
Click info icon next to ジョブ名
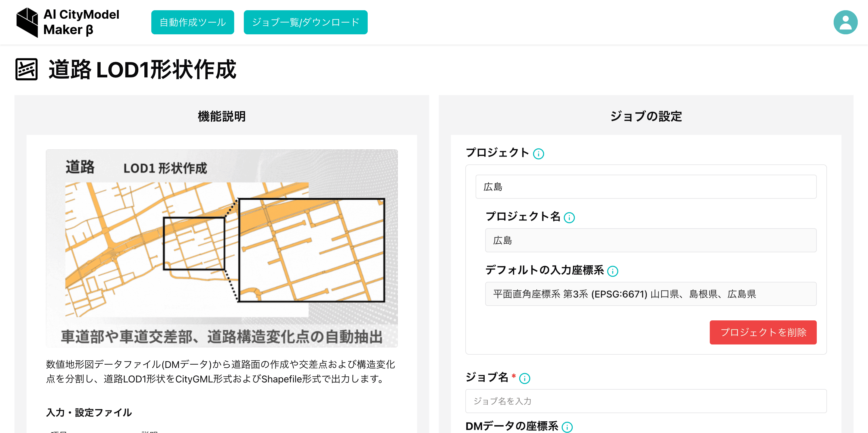pyautogui.click(x=524, y=378)
